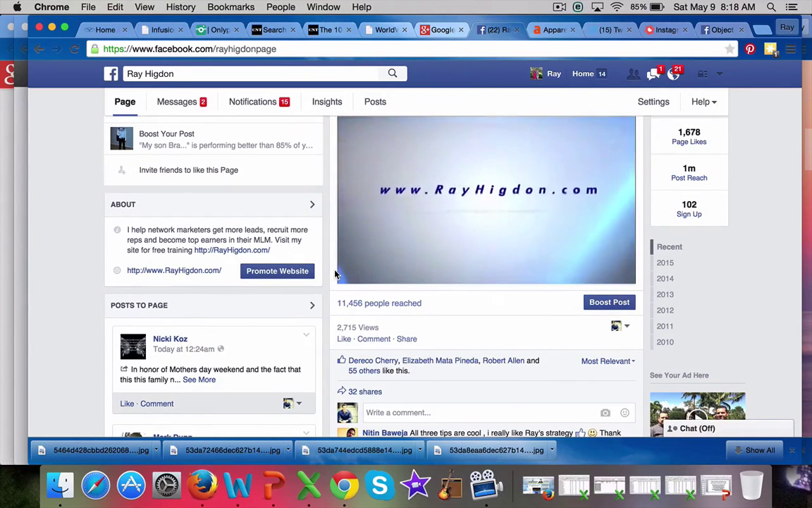Open the Facebook messages inbox icon
Viewport: 812px width, 508px height.
pyautogui.click(x=653, y=74)
